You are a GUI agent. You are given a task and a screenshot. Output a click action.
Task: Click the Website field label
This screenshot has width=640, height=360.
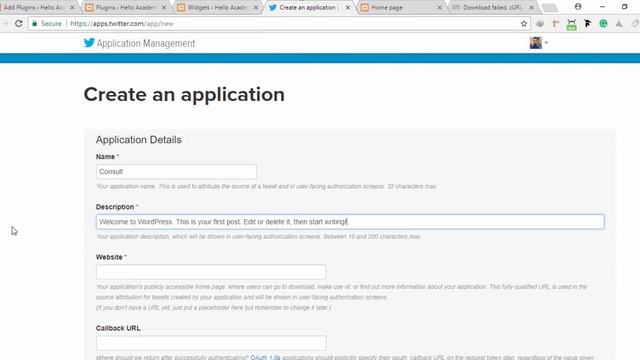[109, 257]
